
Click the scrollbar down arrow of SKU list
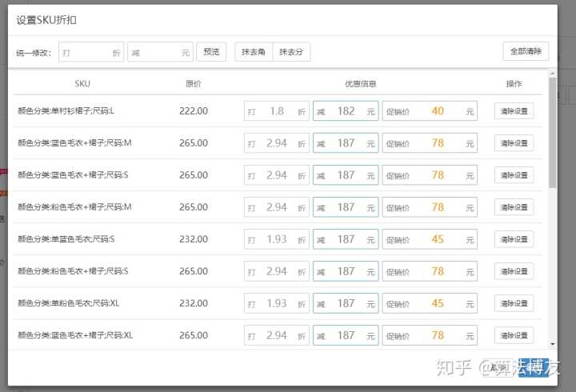coord(551,344)
